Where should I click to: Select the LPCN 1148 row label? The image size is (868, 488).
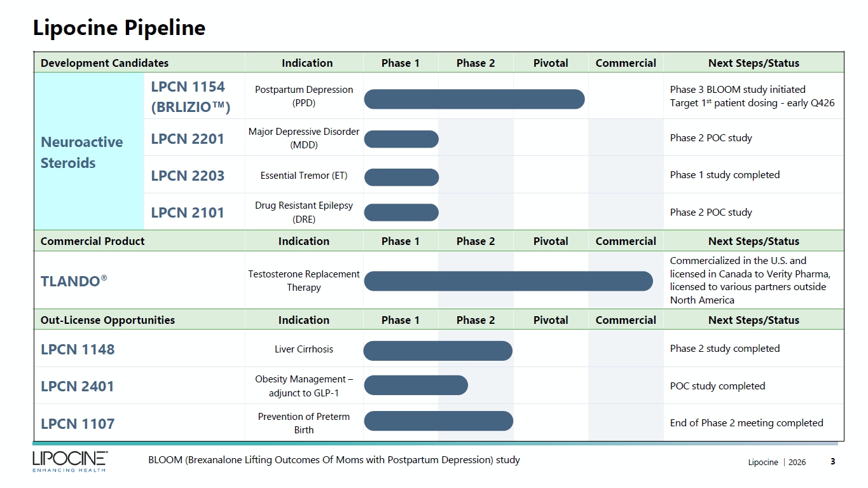(78, 349)
